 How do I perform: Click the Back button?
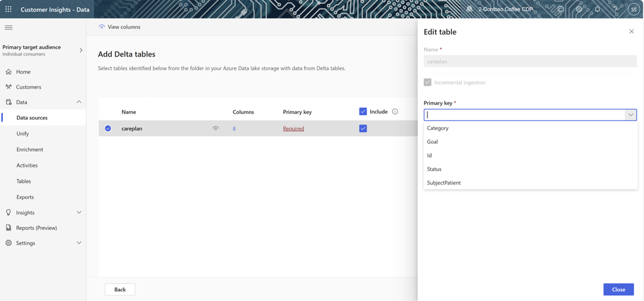pos(120,289)
